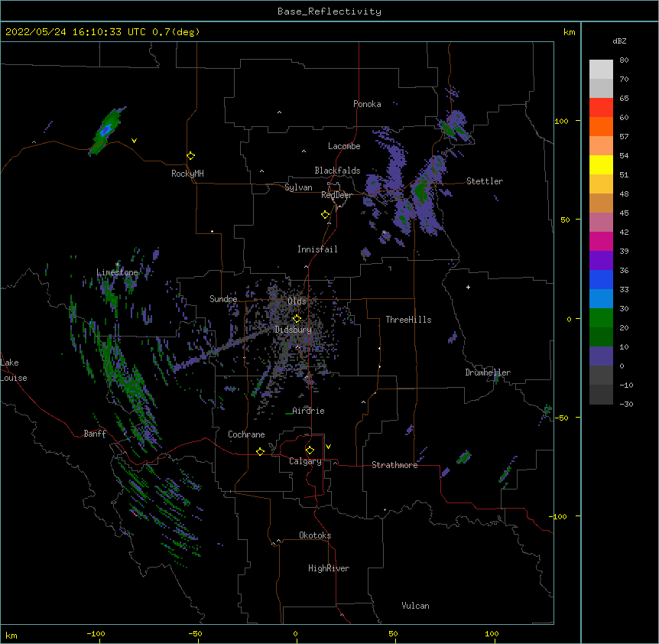This screenshot has height=644, width=659.
Task: Click the Calgary city label
Action: coord(305,461)
